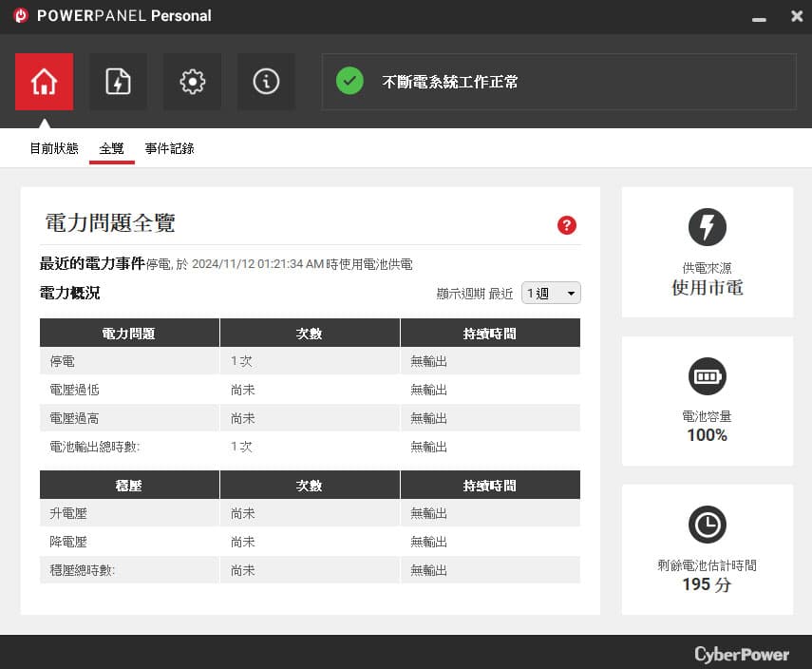Click the 穩壓 table header
The image size is (812, 669).
click(129, 485)
